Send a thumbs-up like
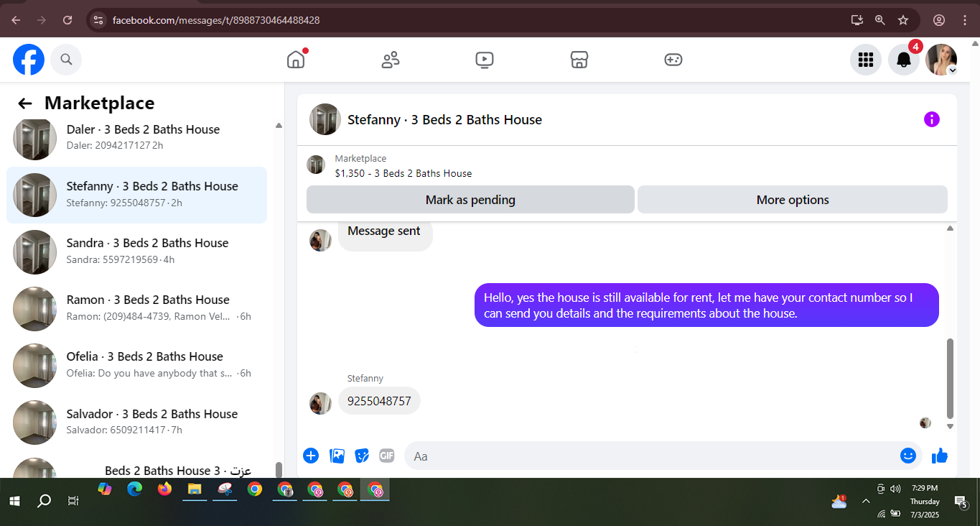This screenshot has width=980, height=526. pyautogui.click(x=940, y=456)
